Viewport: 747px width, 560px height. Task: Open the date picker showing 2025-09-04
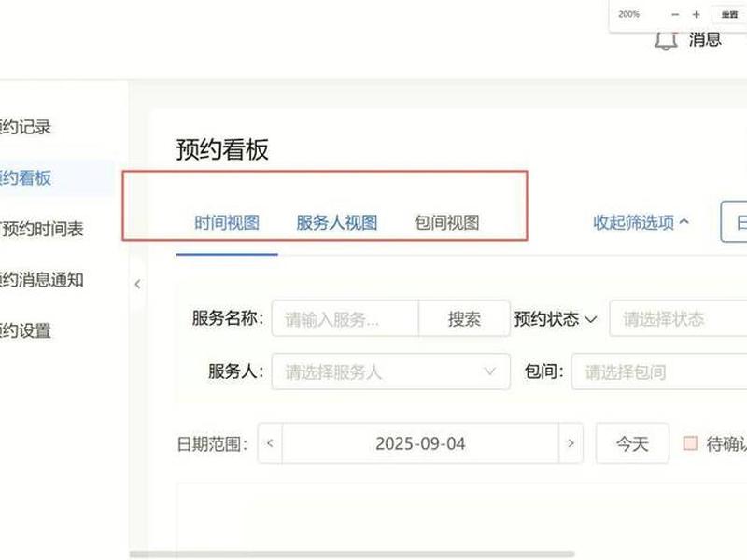[420, 443]
